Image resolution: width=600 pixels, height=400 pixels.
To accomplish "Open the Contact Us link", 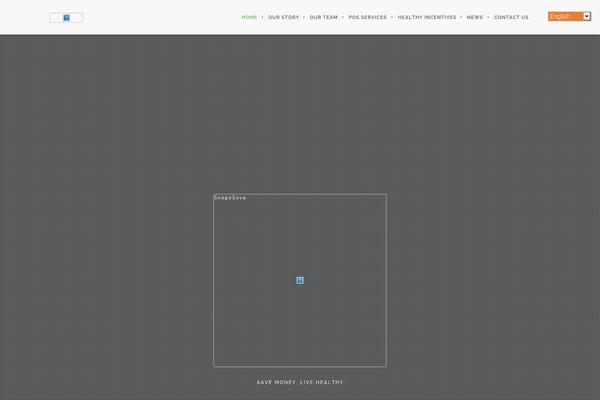I will (511, 17).
